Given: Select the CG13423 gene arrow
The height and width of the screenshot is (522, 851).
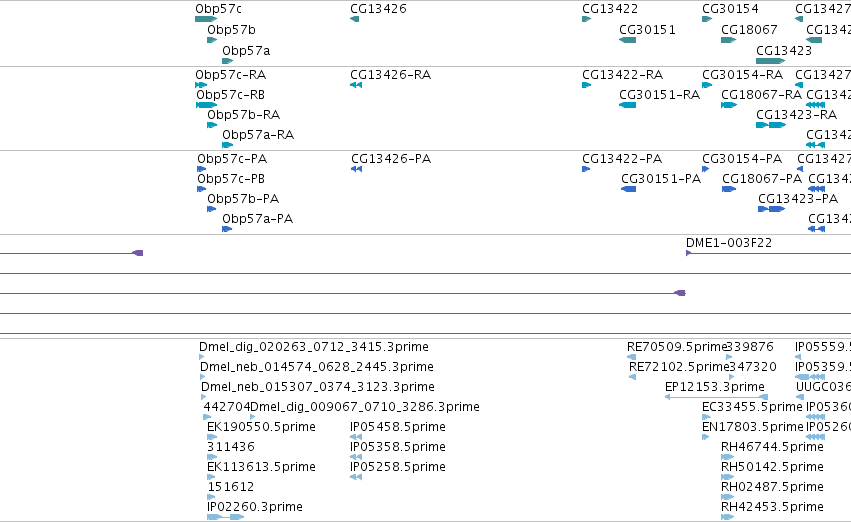Looking at the screenshot, I should click(771, 61).
